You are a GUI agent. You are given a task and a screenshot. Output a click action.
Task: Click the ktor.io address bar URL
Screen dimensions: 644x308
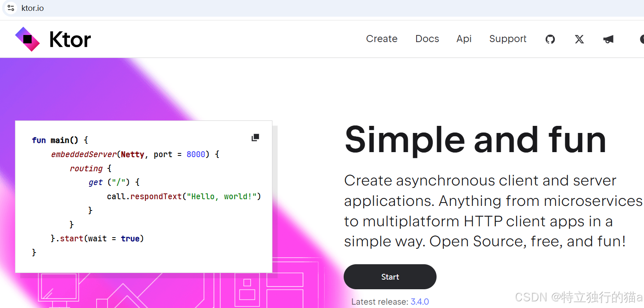[x=32, y=8]
